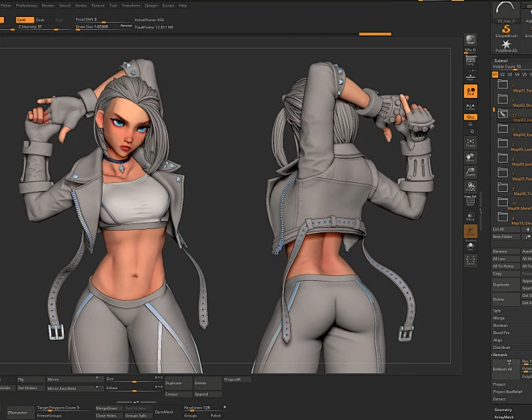
Task: Toggle the Persp perspective icon
Action: point(471,60)
